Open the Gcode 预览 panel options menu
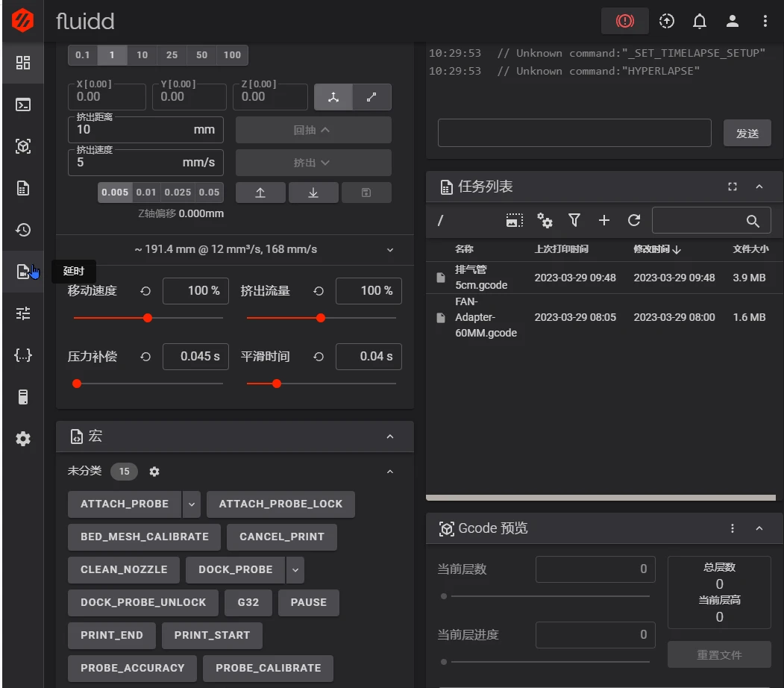 732,528
